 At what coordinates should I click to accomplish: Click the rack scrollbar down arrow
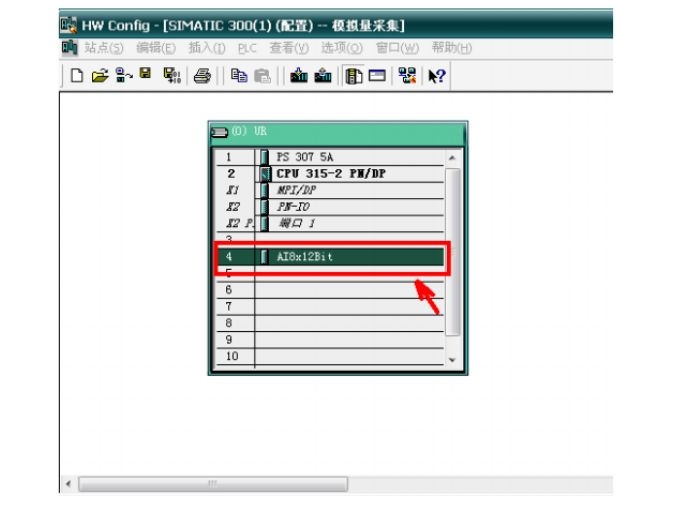452,359
